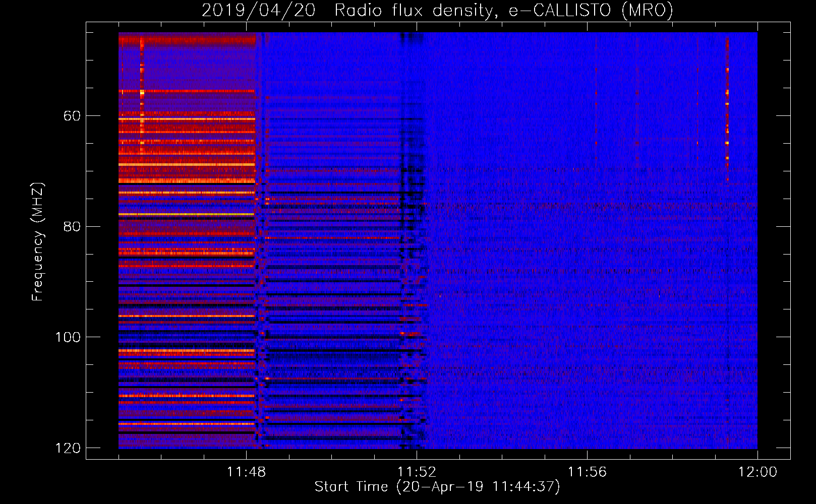The width and height of the screenshot is (816, 504).
Task: Click the 120 frequency tick label
Action: coord(68,448)
